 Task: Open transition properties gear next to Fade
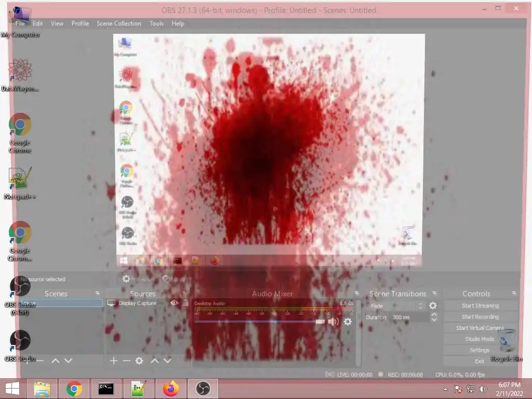pos(433,305)
